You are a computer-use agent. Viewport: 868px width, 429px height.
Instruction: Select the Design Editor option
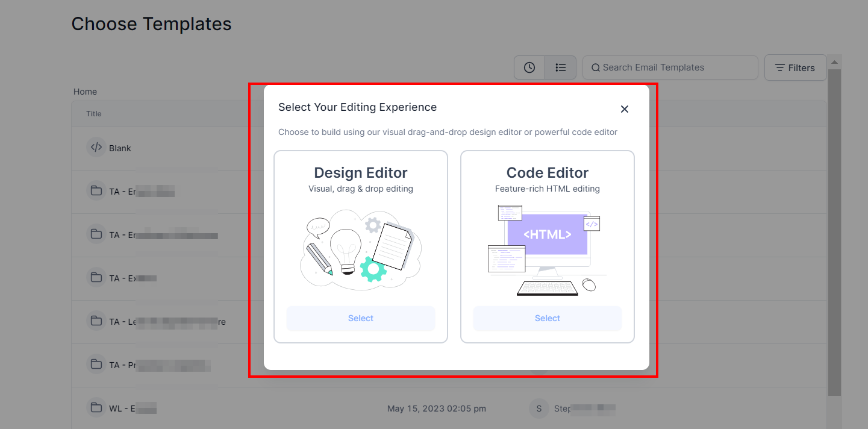click(x=360, y=318)
